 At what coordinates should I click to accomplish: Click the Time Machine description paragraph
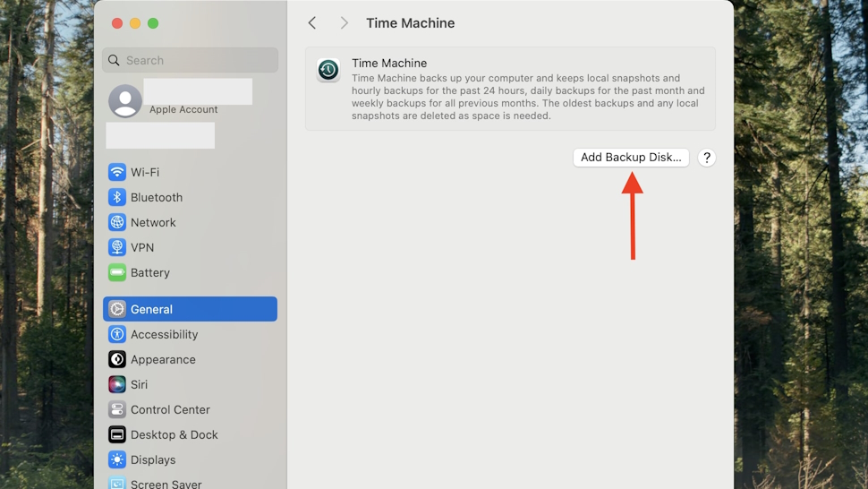coord(528,97)
